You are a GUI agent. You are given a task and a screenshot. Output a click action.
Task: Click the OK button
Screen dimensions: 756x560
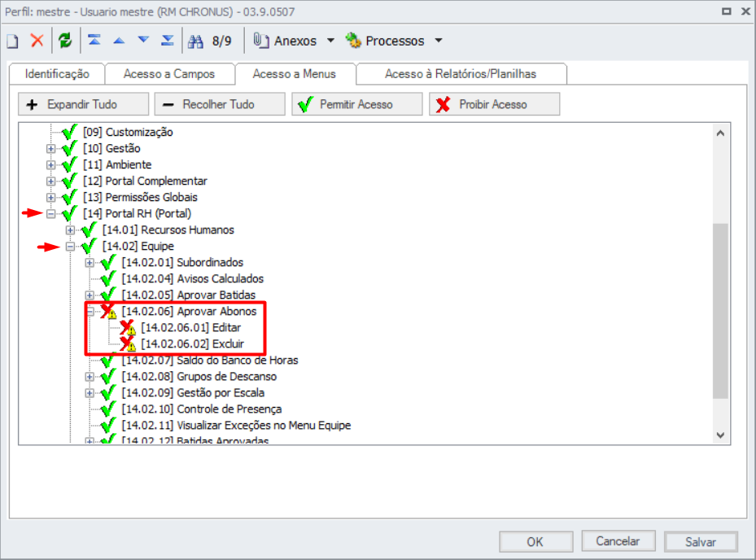(535, 541)
